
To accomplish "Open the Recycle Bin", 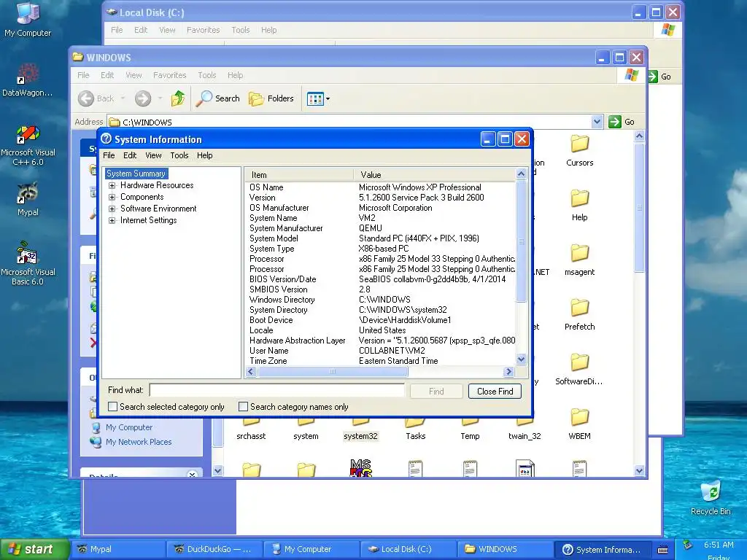I will [x=711, y=497].
